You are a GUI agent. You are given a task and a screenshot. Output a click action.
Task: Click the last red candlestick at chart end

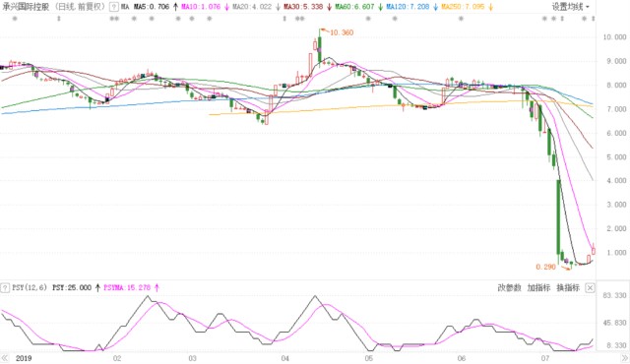(594, 250)
